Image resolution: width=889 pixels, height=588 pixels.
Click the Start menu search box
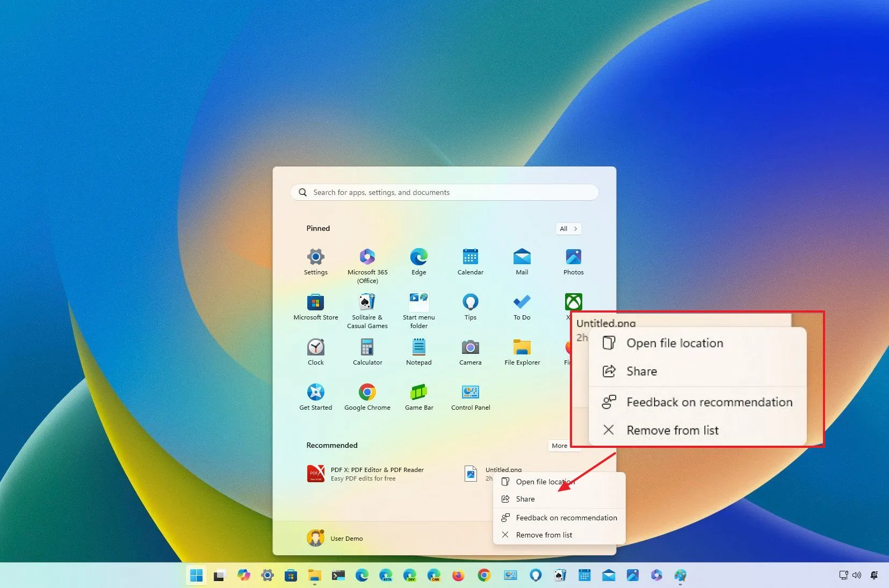tap(444, 192)
